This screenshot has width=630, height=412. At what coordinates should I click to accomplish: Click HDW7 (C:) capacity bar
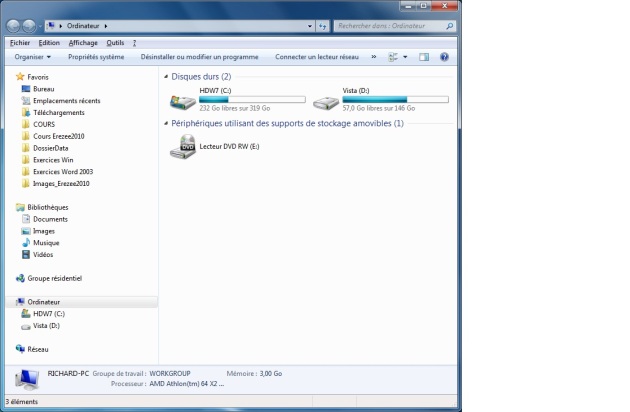click(x=252, y=99)
